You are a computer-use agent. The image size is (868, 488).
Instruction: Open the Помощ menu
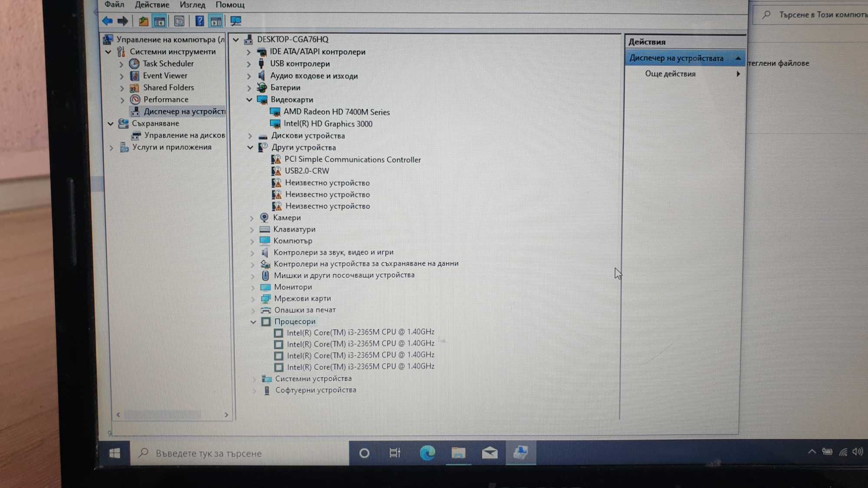[230, 5]
